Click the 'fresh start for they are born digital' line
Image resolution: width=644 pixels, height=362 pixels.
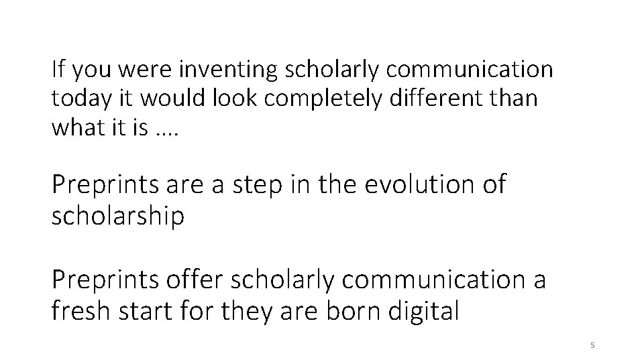[256, 310]
